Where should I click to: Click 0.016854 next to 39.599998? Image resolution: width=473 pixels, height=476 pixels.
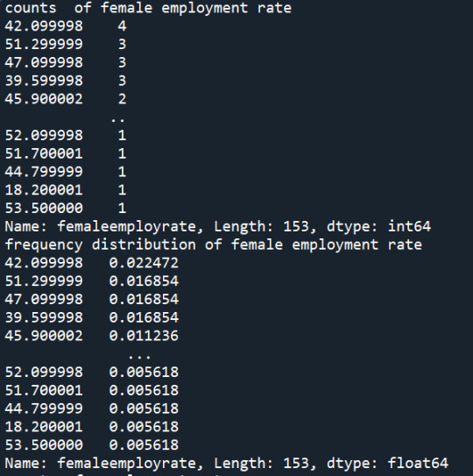point(144,317)
